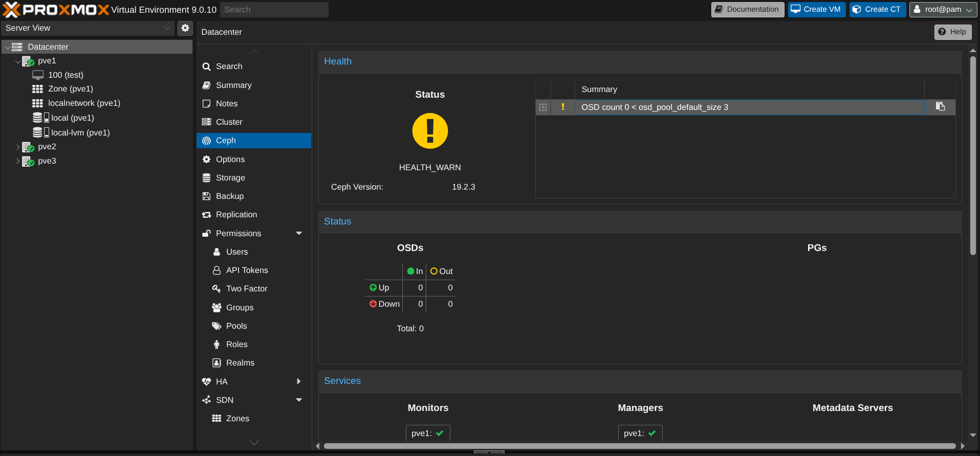Click the Proxmox logo

tap(56, 9)
